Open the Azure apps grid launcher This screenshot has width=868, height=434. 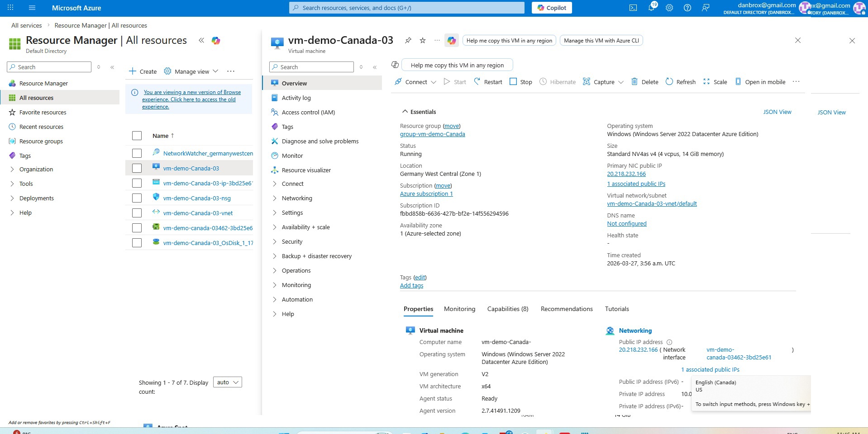click(x=10, y=8)
